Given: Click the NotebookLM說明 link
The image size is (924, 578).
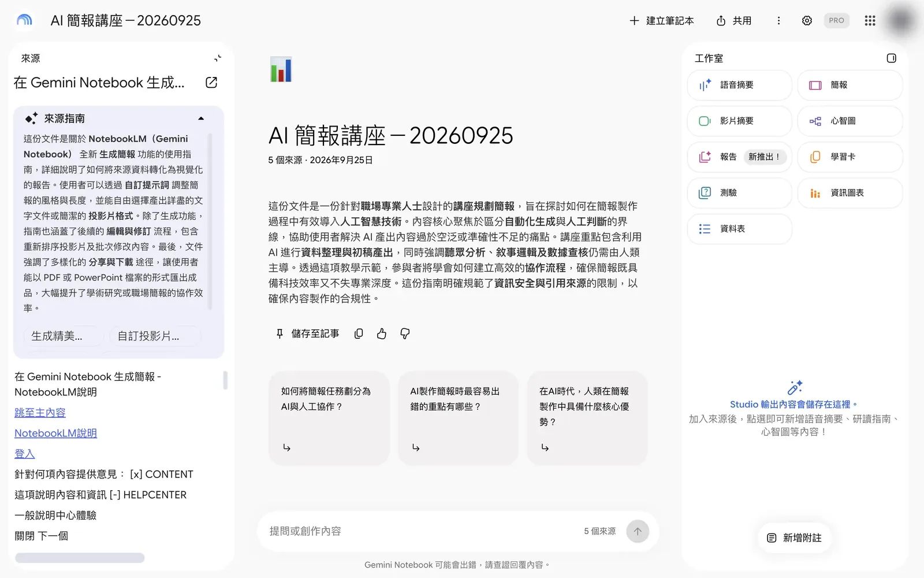Looking at the screenshot, I should [55, 433].
